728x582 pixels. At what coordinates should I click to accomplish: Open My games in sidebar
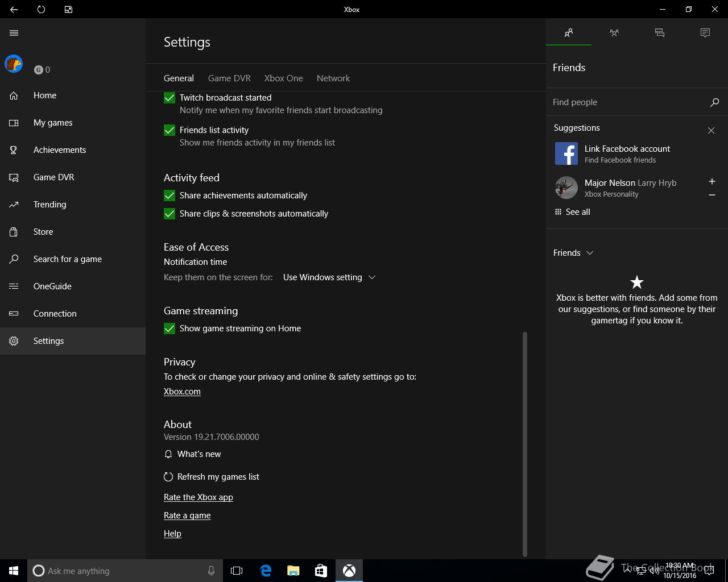point(73,123)
